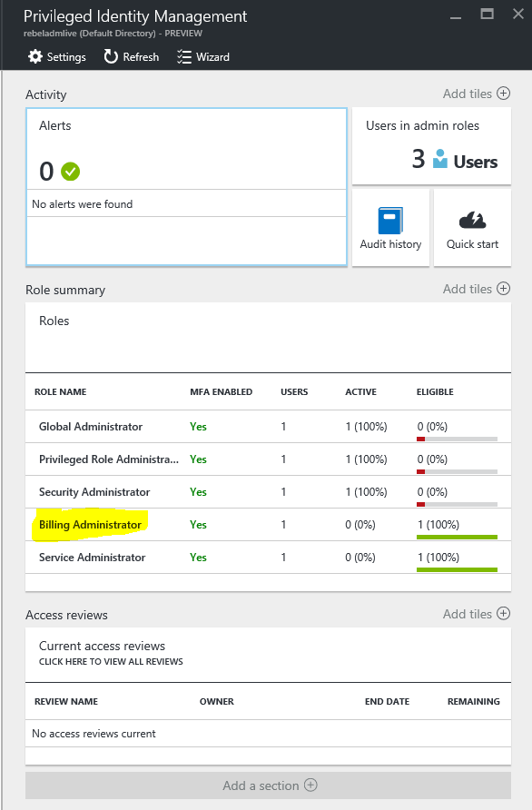Click the Add a section button

[x=268, y=785]
